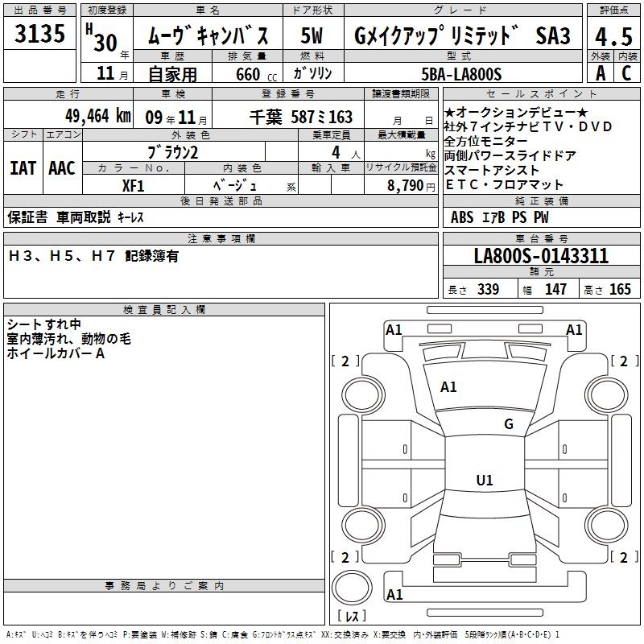The width and height of the screenshot is (644, 644).
Task: Click lot number 3135
Action: [x=39, y=33]
